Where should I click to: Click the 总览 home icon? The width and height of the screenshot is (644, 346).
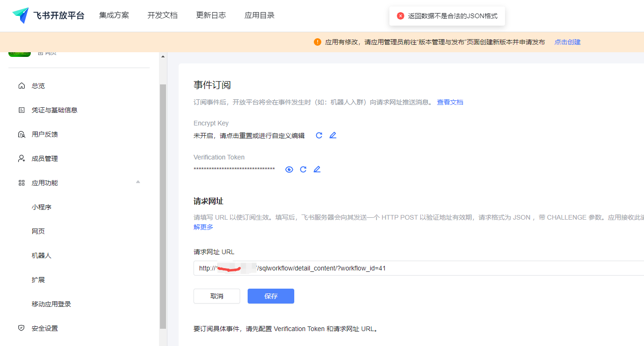[x=21, y=86]
